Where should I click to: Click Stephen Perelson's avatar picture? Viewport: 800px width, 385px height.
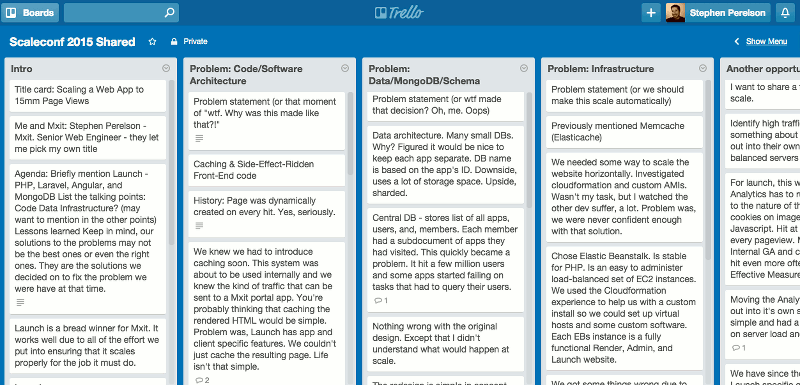[x=675, y=13]
